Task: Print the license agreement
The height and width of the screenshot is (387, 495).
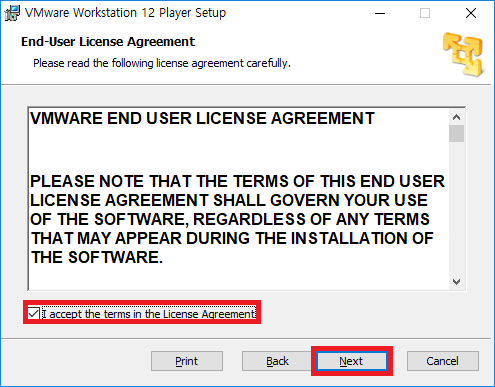Action: 187,361
